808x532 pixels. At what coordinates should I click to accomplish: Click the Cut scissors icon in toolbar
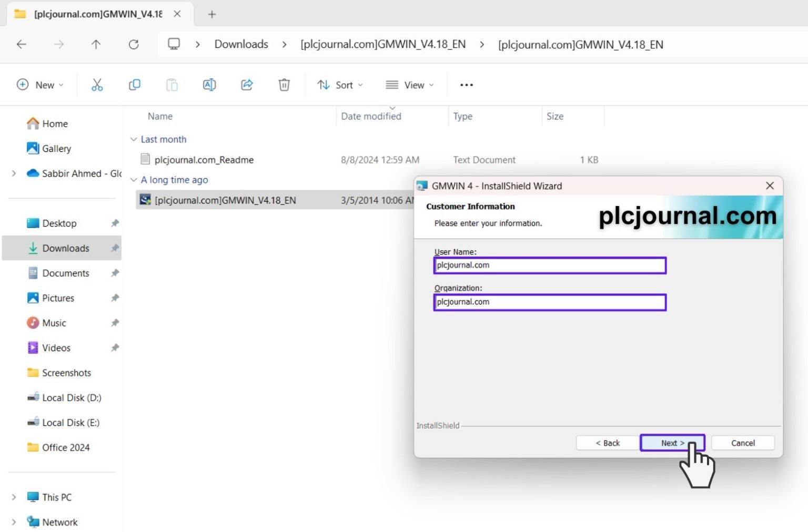click(x=97, y=85)
